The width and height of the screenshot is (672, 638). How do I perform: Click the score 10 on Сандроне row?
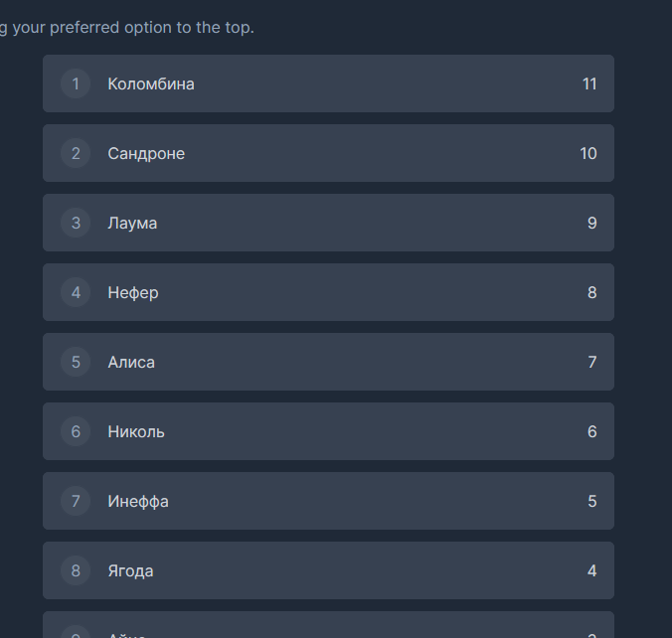tap(588, 153)
